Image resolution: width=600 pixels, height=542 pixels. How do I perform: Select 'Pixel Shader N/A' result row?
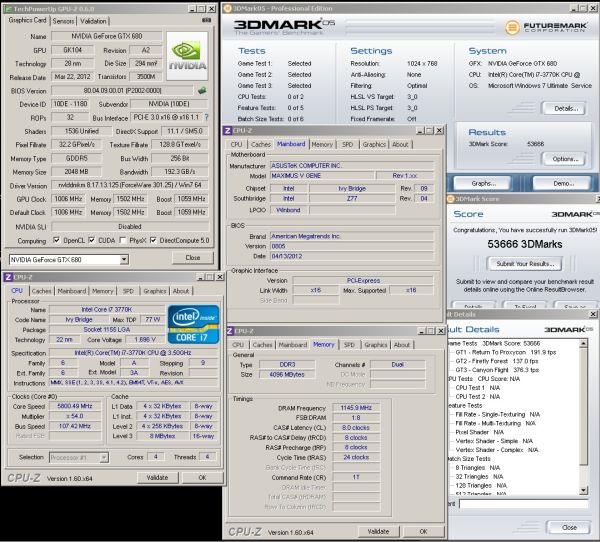479,432
